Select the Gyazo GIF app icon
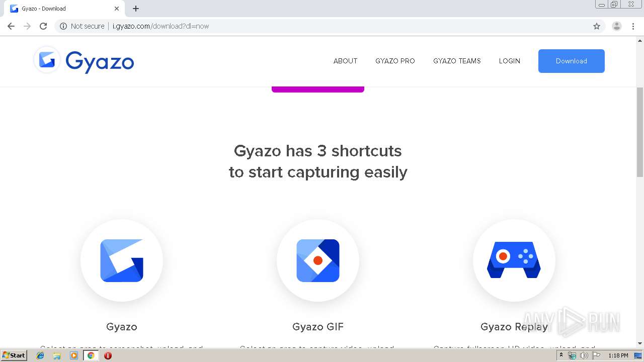644x362 pixels. 318,260
